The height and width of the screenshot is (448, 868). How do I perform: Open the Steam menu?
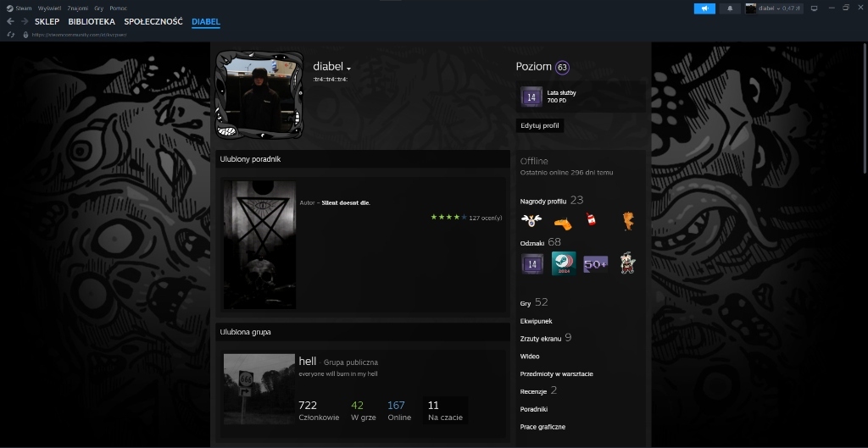coord(23,8)
